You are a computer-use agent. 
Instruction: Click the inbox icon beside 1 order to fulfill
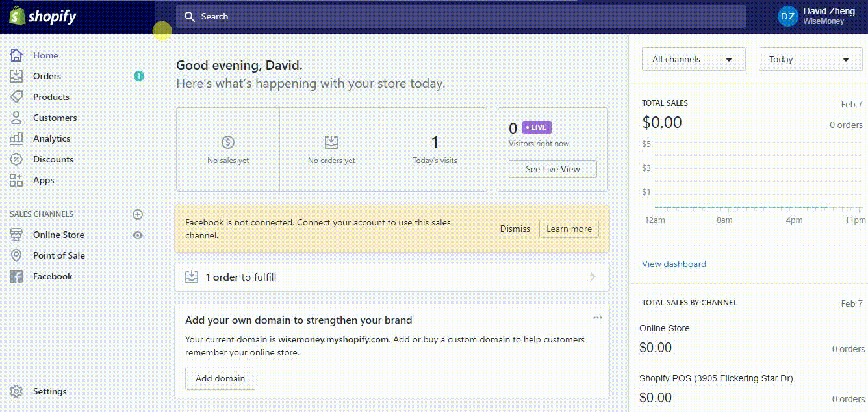pyautogui.click(x=192, y=277)
